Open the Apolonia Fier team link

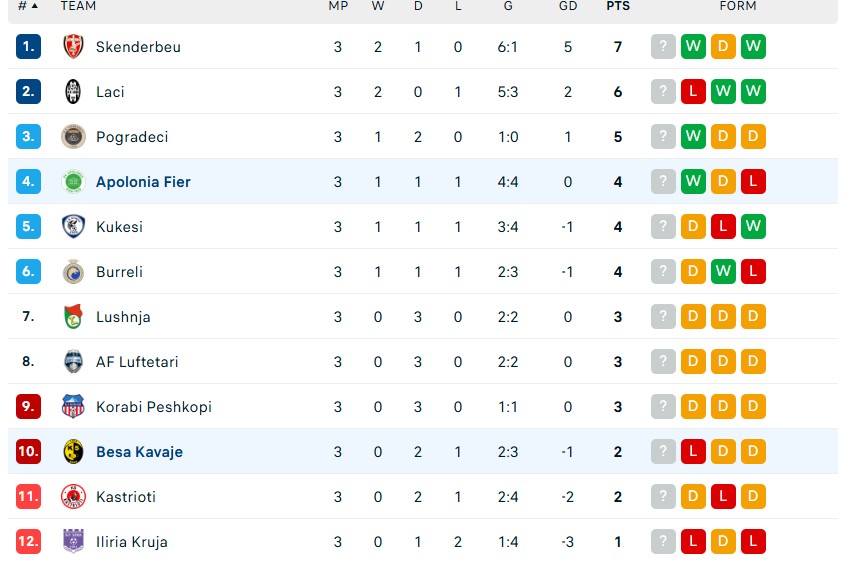coord(143,182)
